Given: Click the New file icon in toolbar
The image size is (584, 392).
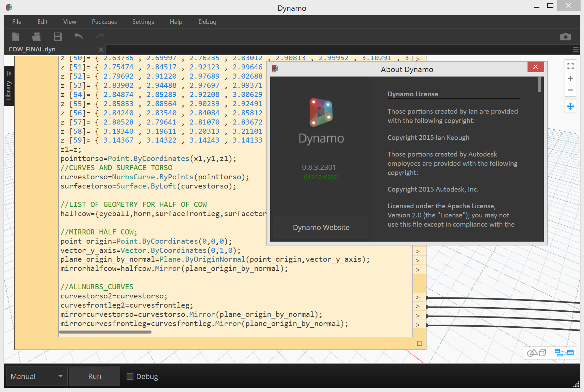Looking at the screenshot, I should [x=16, y=36].
